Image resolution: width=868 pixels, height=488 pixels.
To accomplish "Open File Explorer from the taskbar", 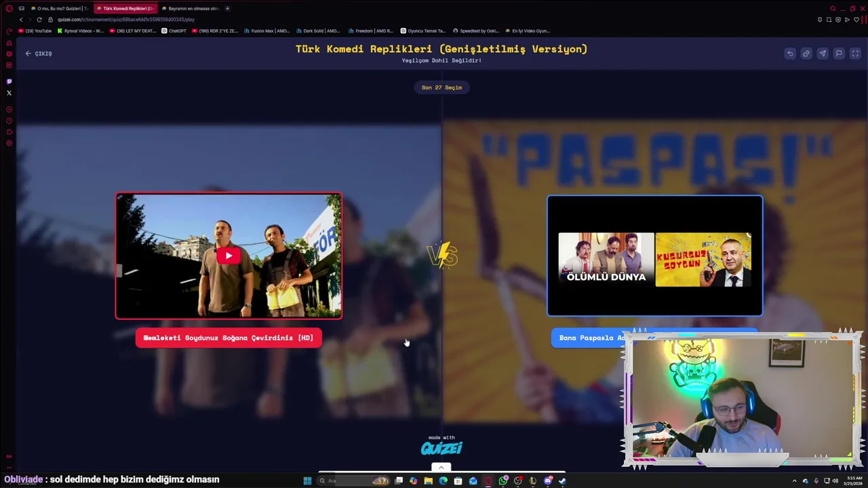I will (x=429, y=481).
